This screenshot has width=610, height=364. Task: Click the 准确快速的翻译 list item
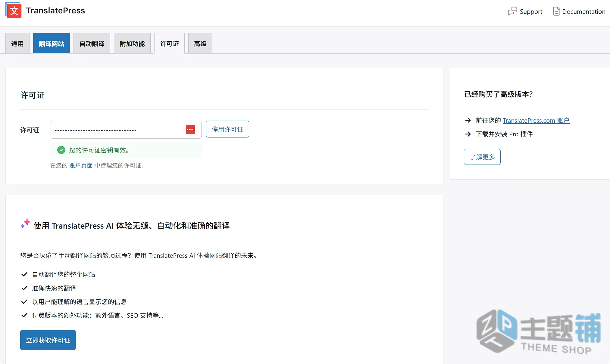[54, 288]
